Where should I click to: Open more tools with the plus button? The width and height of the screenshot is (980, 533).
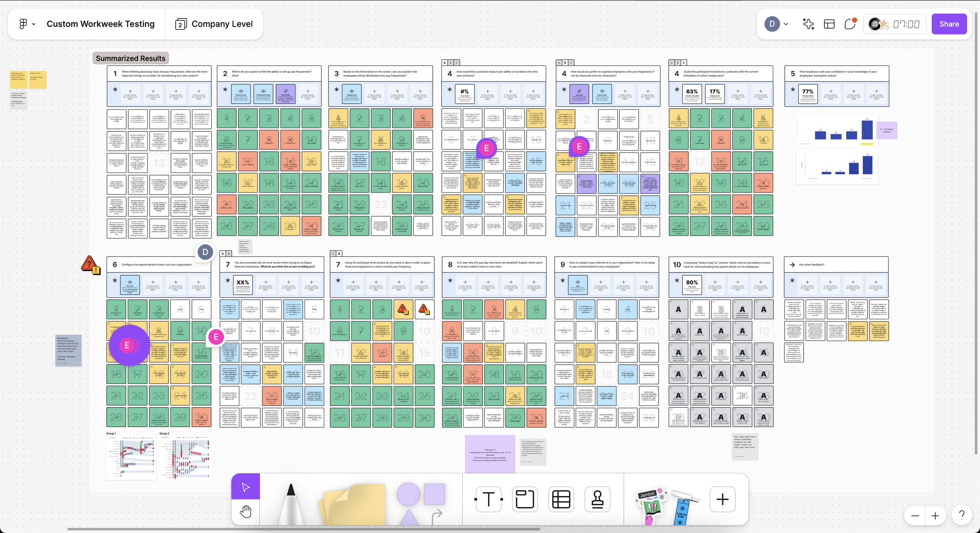click(722, 499)
